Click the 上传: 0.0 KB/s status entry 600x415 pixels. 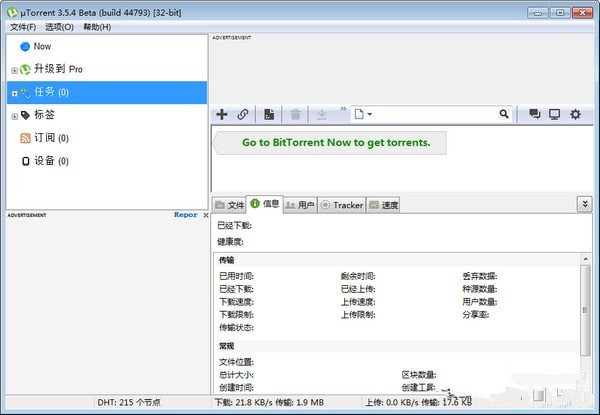419,402
